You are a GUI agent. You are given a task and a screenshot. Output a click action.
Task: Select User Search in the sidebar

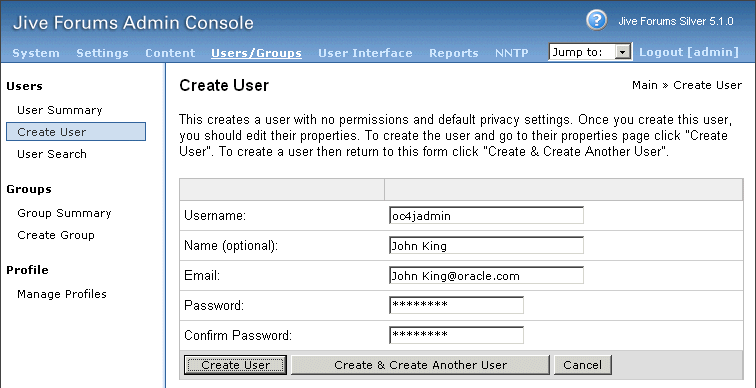(52, 154)
